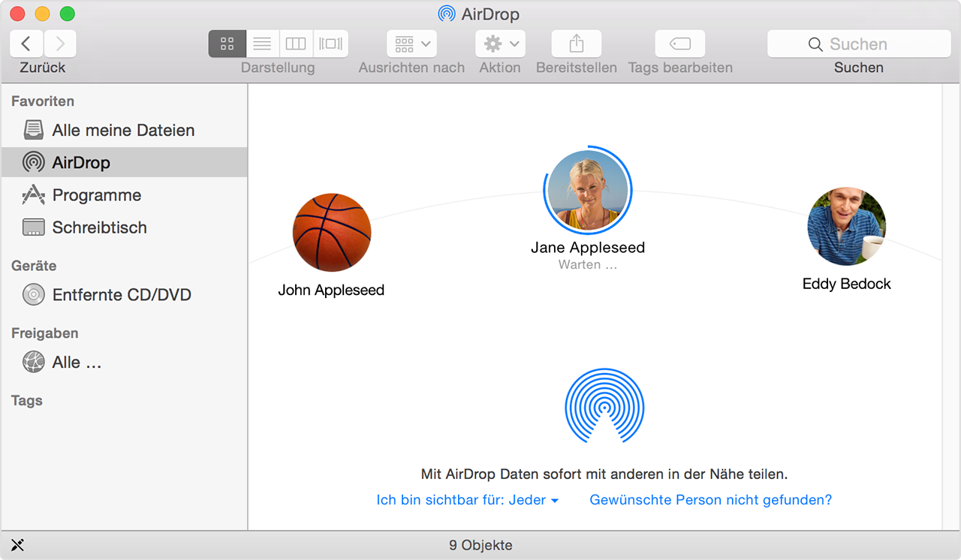Click the Bereitstellen share icon

coord(576,44)
